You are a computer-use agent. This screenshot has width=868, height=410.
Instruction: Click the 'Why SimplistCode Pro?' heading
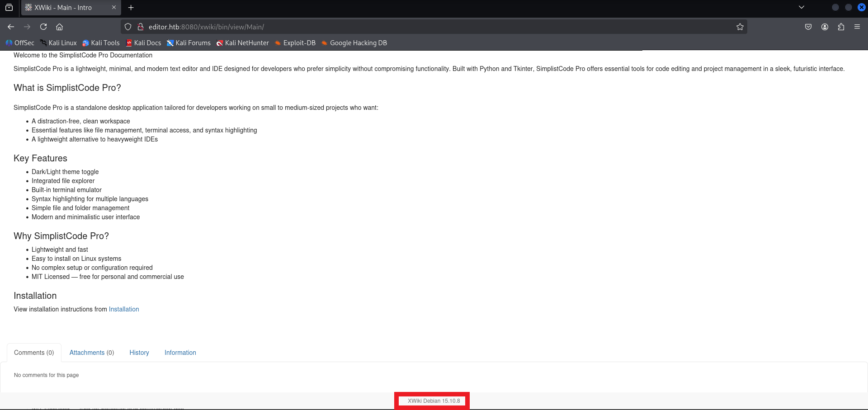coord(61,236)
